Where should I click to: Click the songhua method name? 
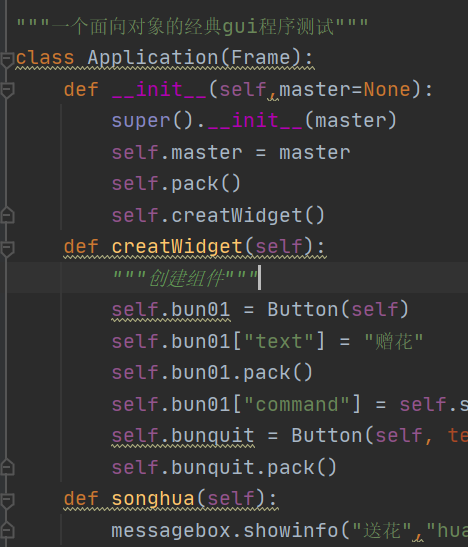click(153, 499)
